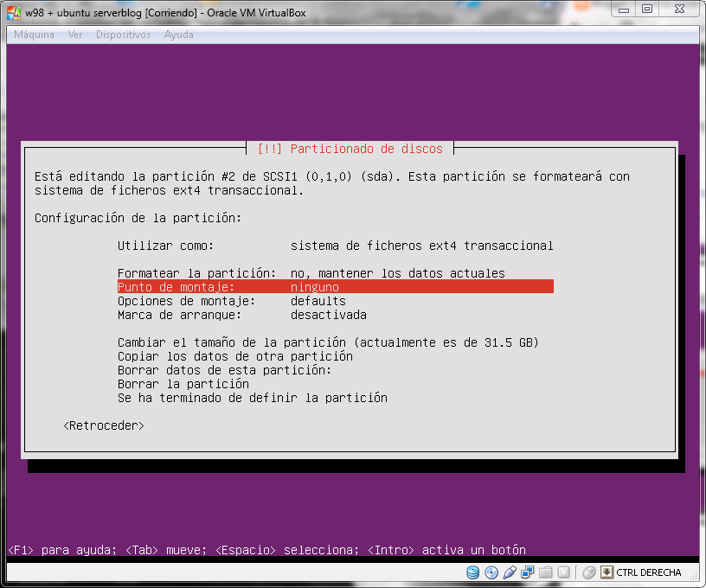This screenshot has width=706, height=588.
Task: Click the VirtualBox app icon in title bar
Action: (x=14, y=13)
